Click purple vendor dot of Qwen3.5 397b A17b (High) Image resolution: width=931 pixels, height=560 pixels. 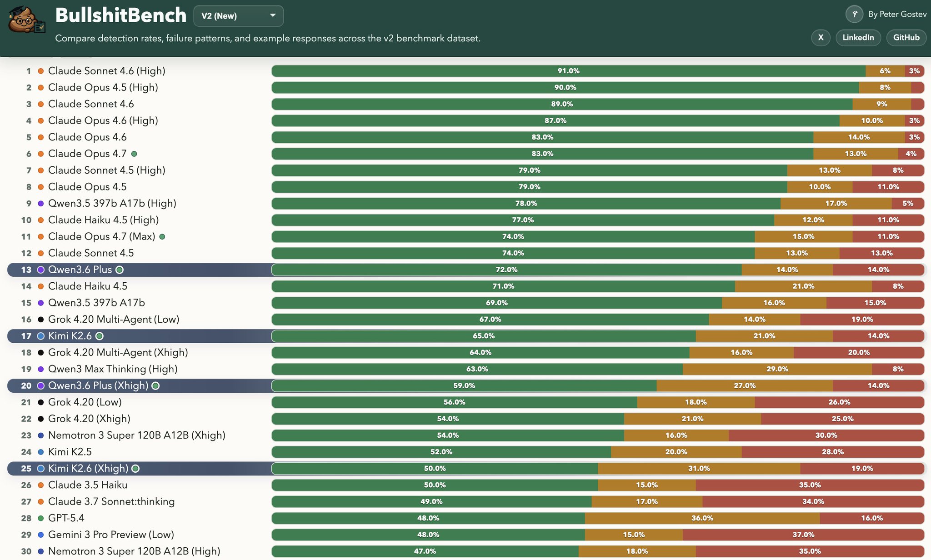(x=40, y=203)
